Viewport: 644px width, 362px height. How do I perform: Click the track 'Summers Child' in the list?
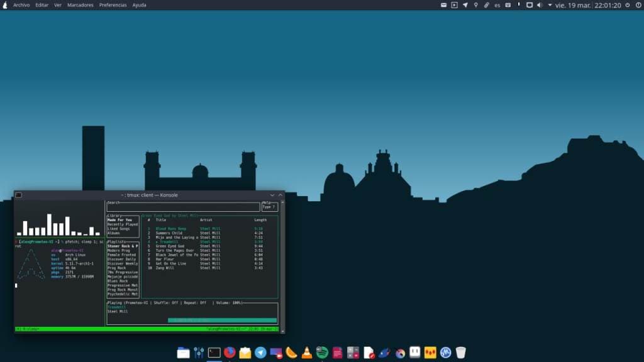pyautogui.click(x=169, y=233)
